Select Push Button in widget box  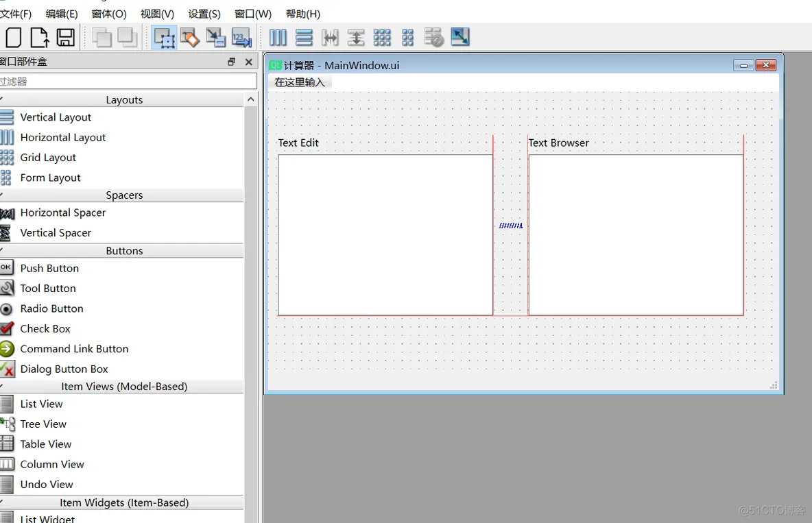(x=49, y=268)
